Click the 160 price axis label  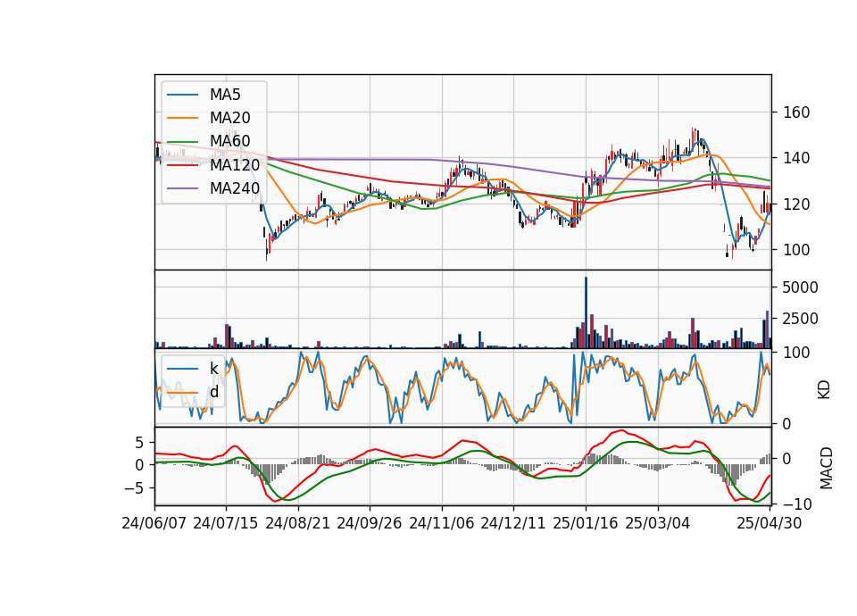(796, 112)
